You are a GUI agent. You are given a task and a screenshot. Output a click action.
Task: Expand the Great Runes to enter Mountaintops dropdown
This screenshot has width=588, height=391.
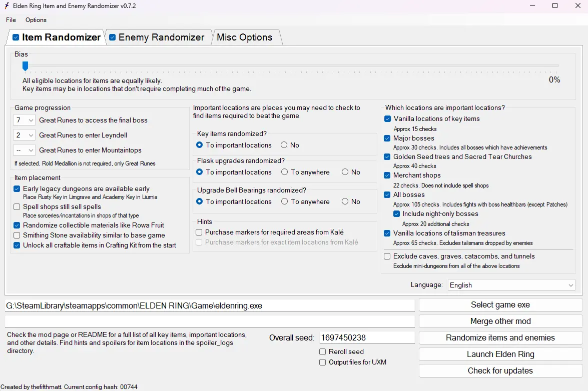24,150
